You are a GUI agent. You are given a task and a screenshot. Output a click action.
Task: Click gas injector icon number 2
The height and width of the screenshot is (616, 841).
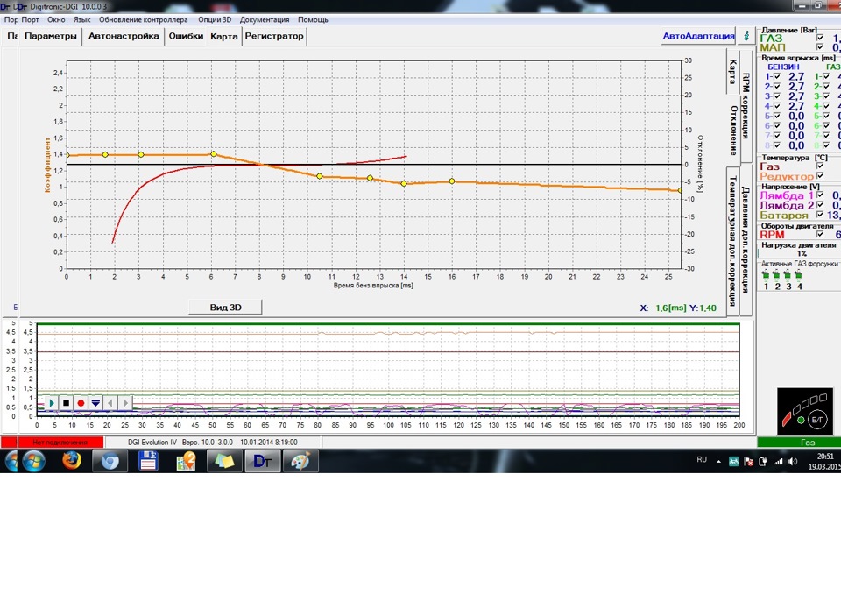click(776, 276)
